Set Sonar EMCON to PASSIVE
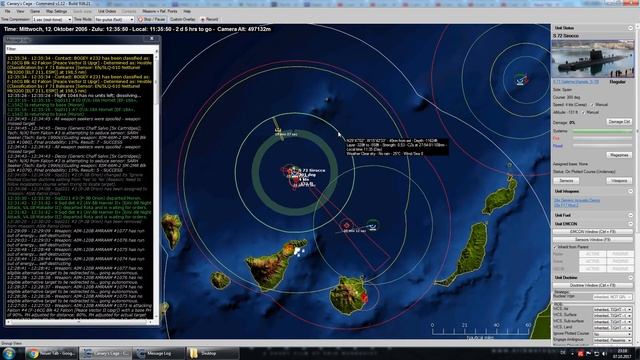Image resolution: width=640 pixels, height=360 pixels. pyautogui.click(x=619, y=261)
